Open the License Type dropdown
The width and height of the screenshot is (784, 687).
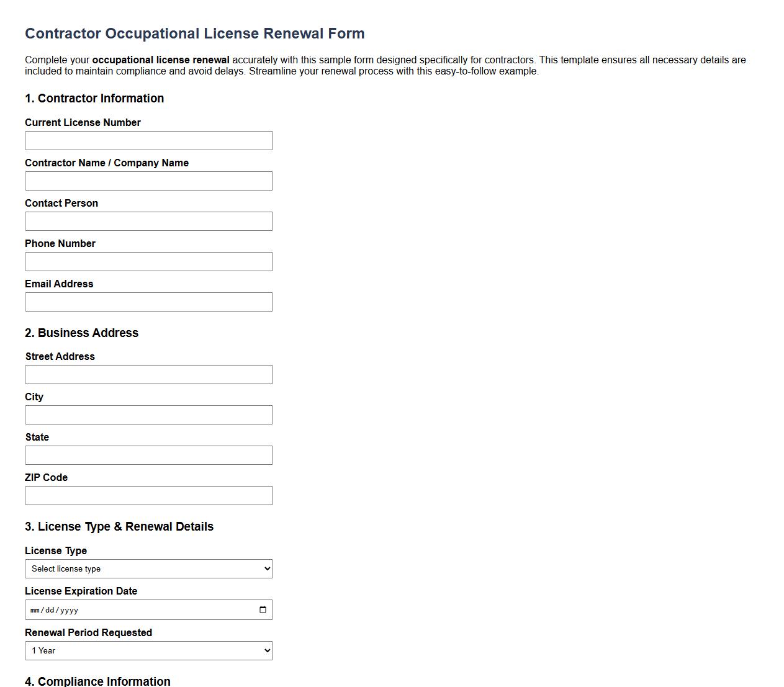point(149,568)
